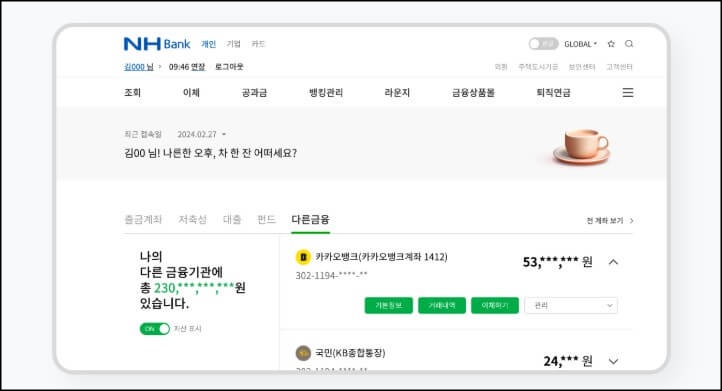Screen dimensions: 722x391
Task: Click the 카카오뱅크(카카오뱅크계좌 1412) account name
Action: click(x=381, y=257)
